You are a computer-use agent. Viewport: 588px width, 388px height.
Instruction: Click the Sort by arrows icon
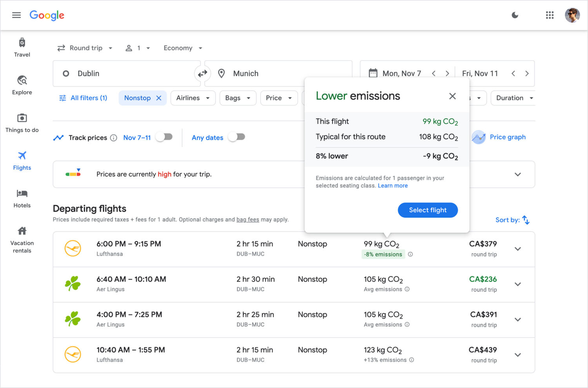tap(526, 220)
